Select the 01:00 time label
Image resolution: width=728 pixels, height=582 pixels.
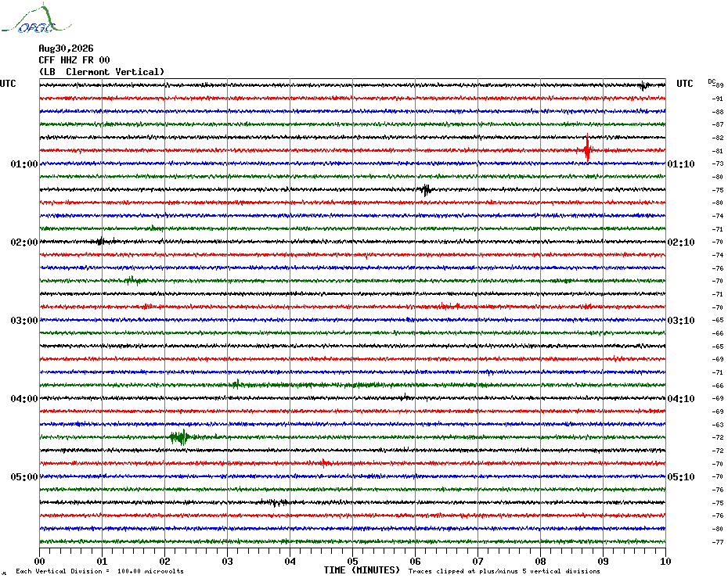click(24, 163)
